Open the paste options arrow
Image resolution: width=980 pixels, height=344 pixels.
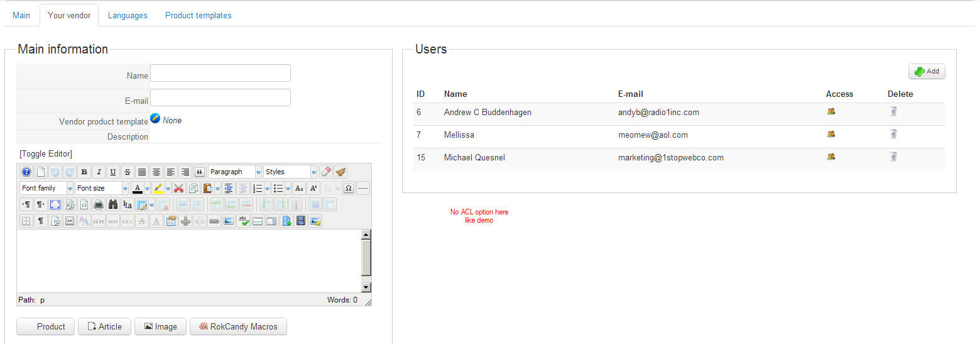(217, 188)
